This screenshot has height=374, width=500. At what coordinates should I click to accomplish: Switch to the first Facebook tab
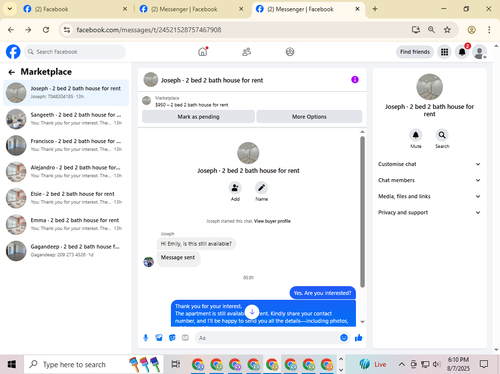tap(75, 9)
